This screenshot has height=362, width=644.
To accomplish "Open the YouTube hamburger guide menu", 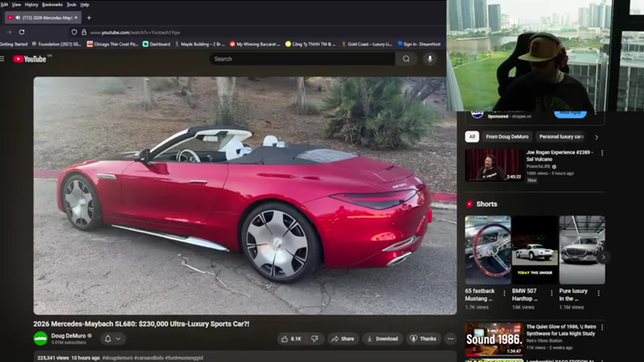I will [x=2, y=59].
